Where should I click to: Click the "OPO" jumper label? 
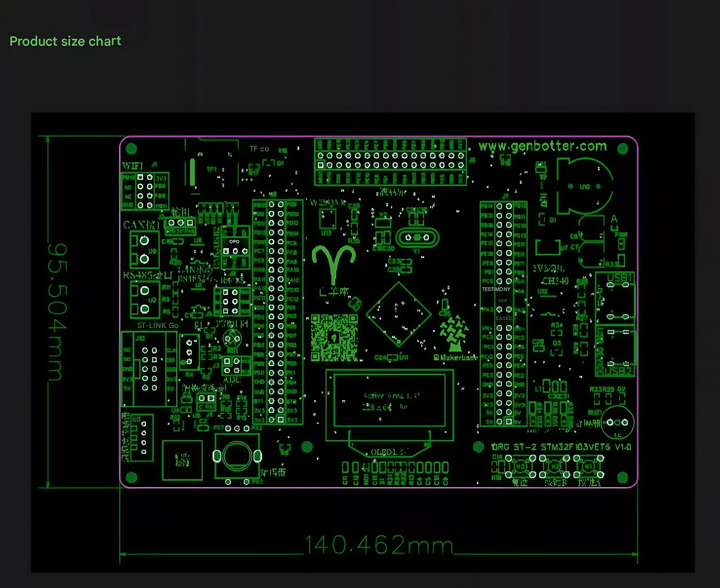pyautogui.click(x=234, y=242)
